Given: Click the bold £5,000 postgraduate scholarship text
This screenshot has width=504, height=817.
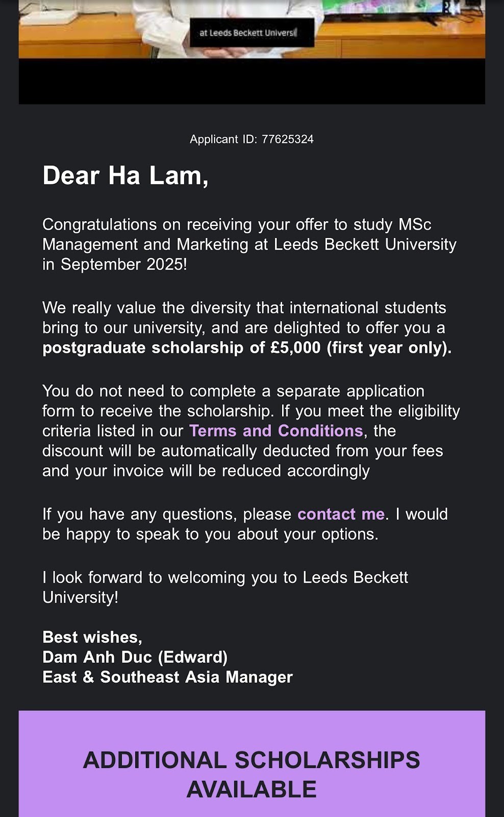Looking at the screenshot, I should tap(247, 348).
